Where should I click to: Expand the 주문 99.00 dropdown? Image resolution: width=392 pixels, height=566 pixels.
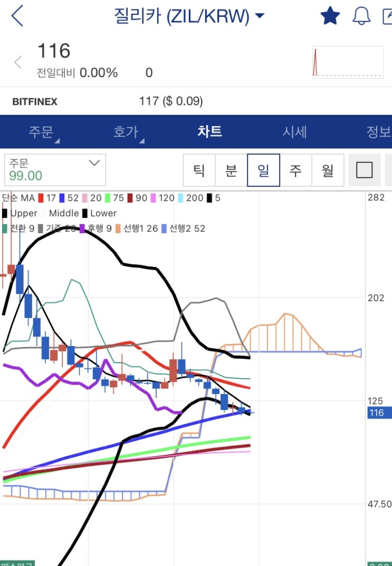point(55,170)
